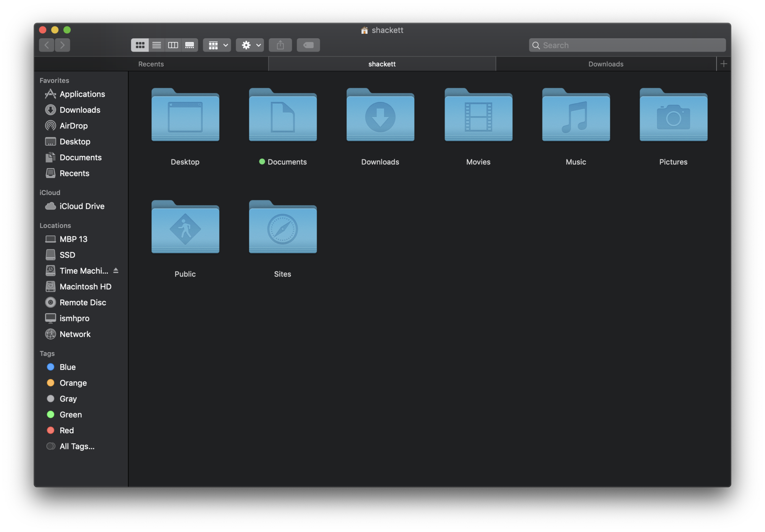Open the group-by arrangement dropdown

coord(217,45)
